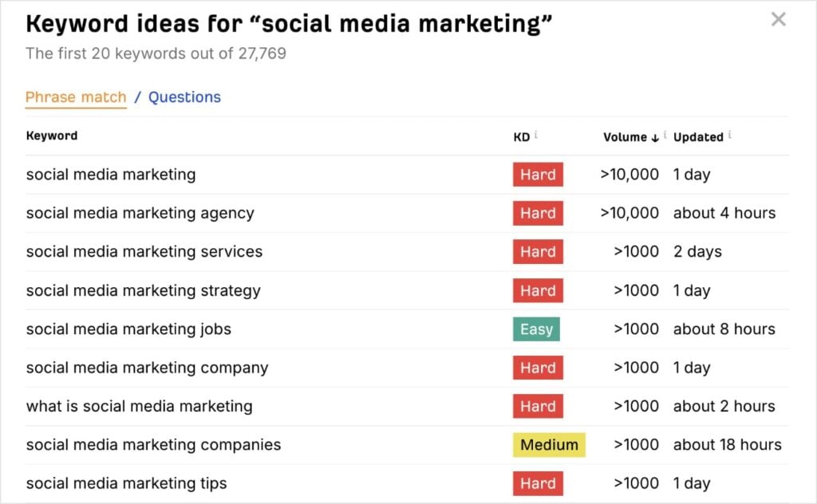
Task: Select the keyword 'social media marketing strategy'
Action: pyautogui.click(x=143, y=290)
